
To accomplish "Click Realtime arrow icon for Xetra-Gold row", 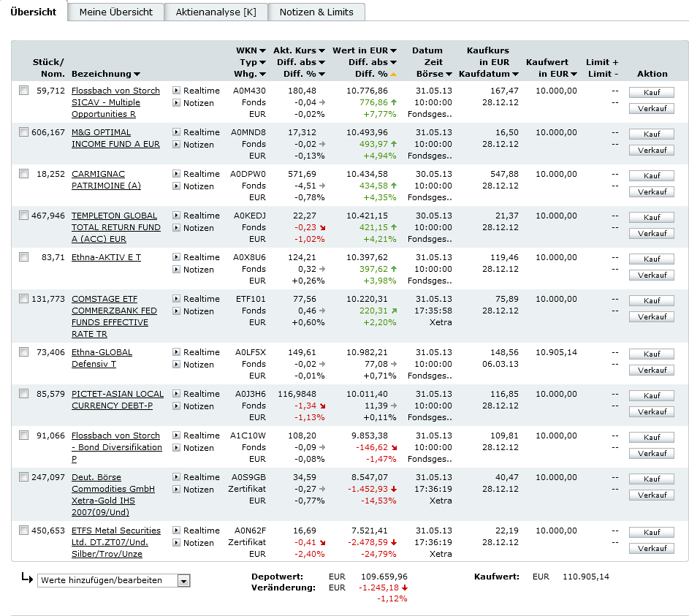I will [x=176, y=477].
